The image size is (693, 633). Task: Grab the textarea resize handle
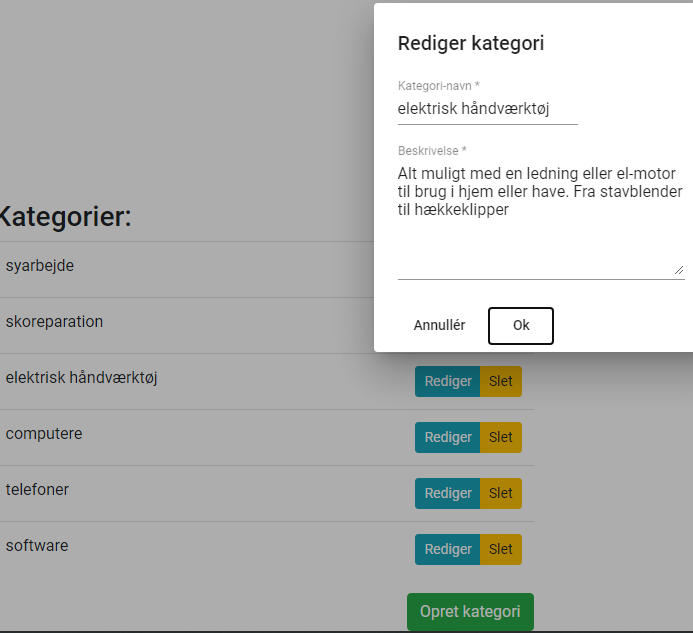click(x=679, y=270)
